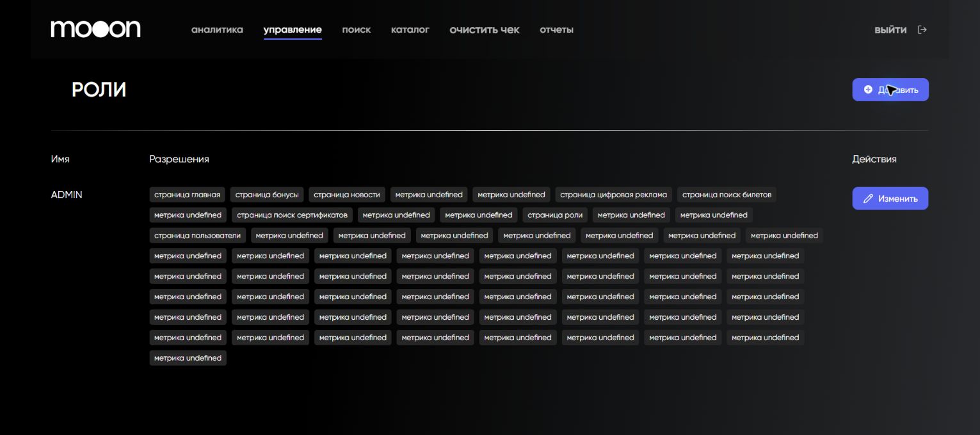Click the метрика undefined tag after страница новости
Viewport: 980px width, 435px height.
pyautogui.click(x=429, y=195)
